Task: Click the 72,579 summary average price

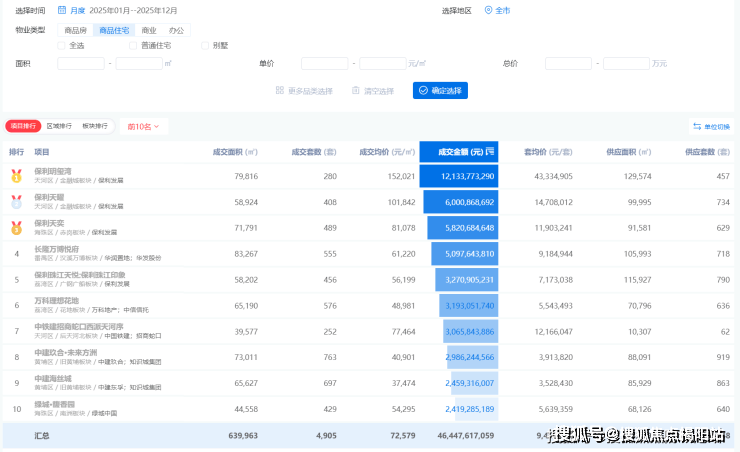Action: pyautogui.click(x=403, y=435)
